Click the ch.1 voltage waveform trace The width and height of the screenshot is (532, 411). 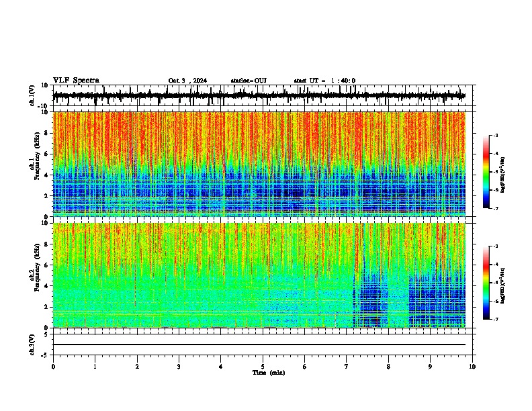(259, 95)
